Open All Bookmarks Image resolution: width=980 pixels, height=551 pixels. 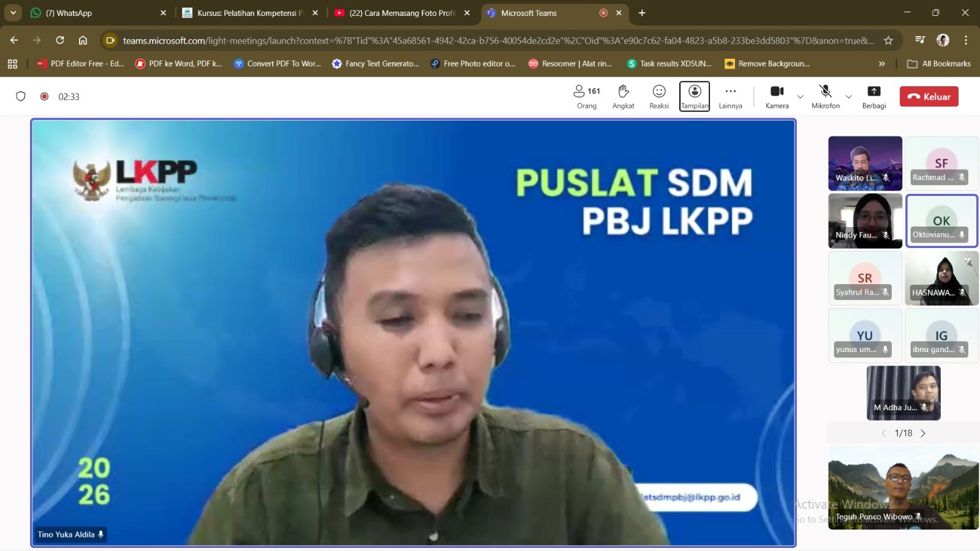939,63
